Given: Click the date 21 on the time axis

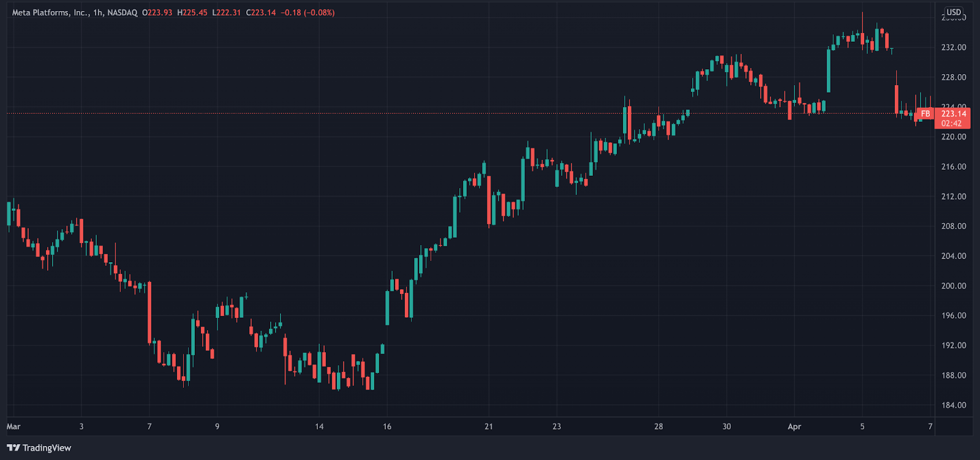Looking at the screenshot, I should tap(489, 427).
